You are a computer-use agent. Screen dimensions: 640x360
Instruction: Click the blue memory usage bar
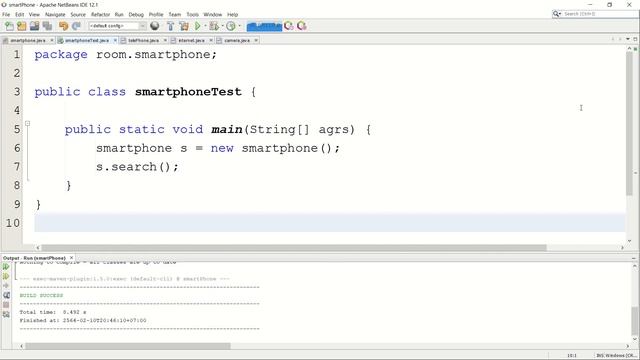pos(264,26)
